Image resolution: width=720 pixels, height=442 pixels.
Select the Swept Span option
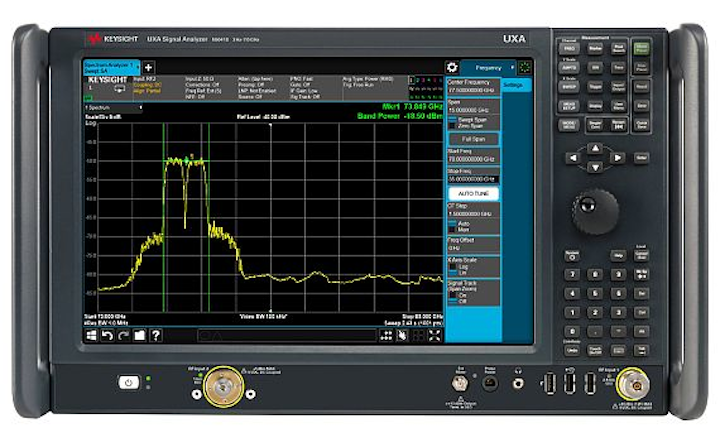click(x=467, y=120)
